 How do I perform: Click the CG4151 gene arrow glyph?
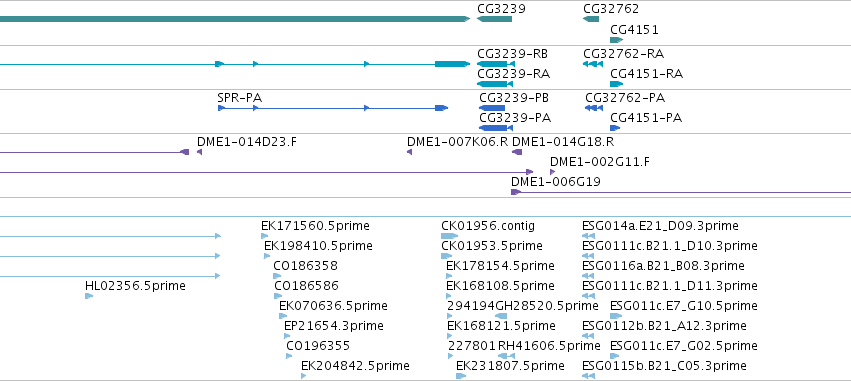coord(617,40)
